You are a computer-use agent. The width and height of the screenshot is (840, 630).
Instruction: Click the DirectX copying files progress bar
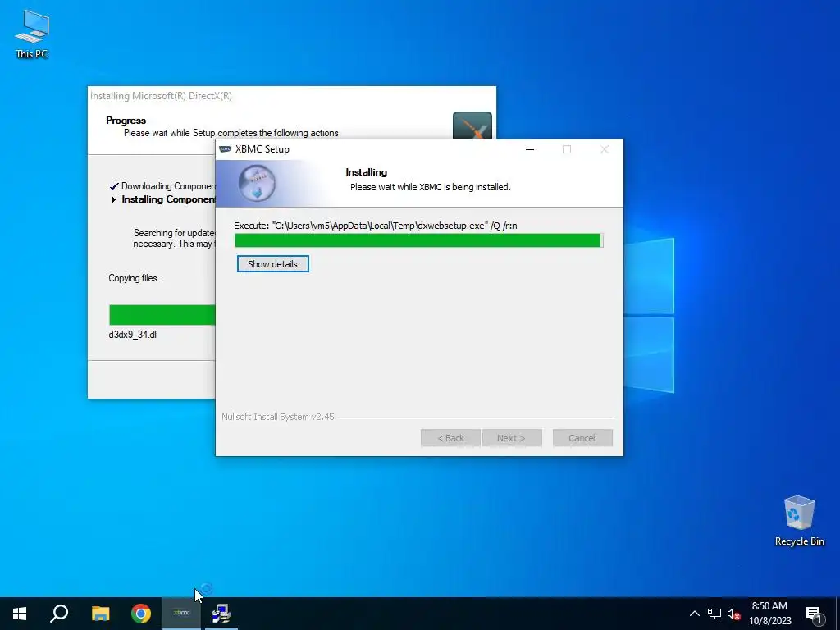click(x=162, y=315)
